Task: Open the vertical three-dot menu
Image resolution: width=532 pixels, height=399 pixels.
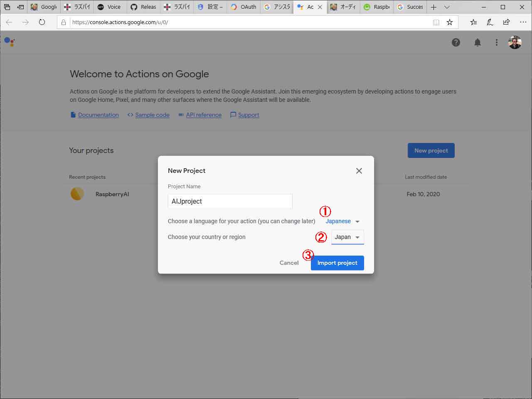Action: click(497, 42)
